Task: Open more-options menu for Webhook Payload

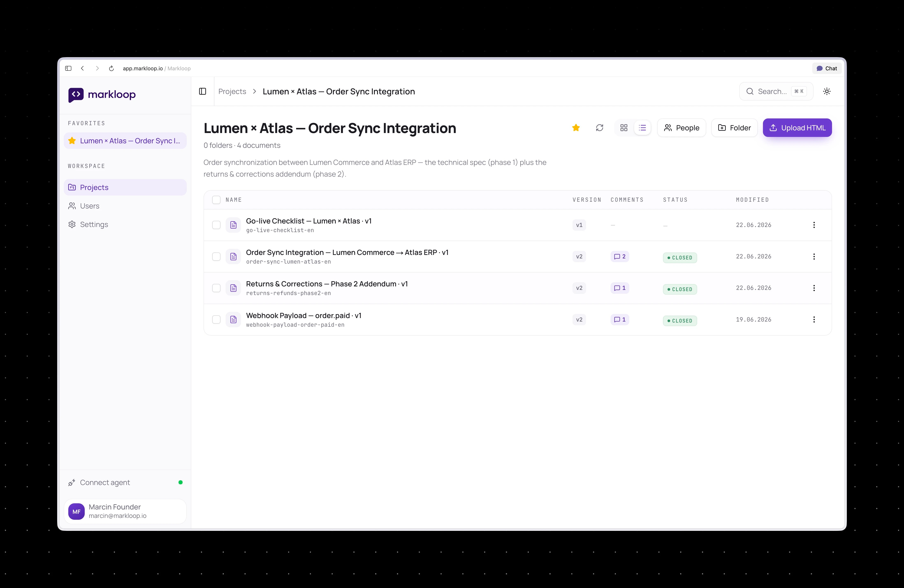Action: click(x=814, y=319)
